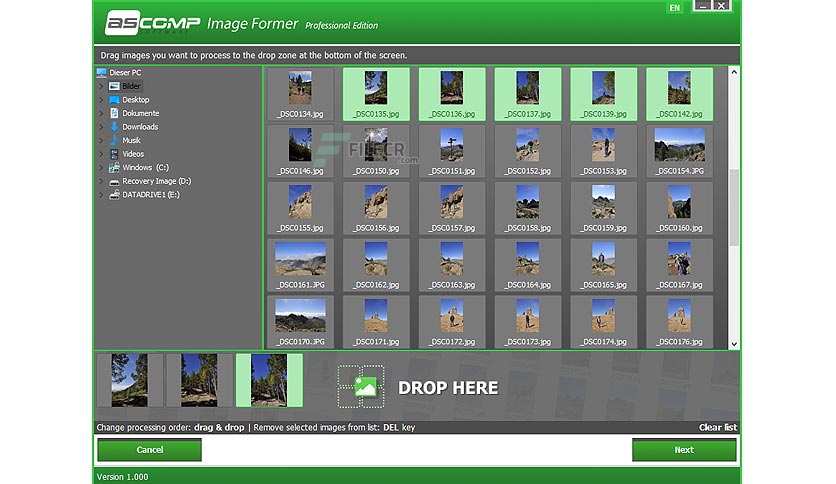Select the second image in the drop list
The width and height of the screenshot is (836, 484).
(199, 380)
